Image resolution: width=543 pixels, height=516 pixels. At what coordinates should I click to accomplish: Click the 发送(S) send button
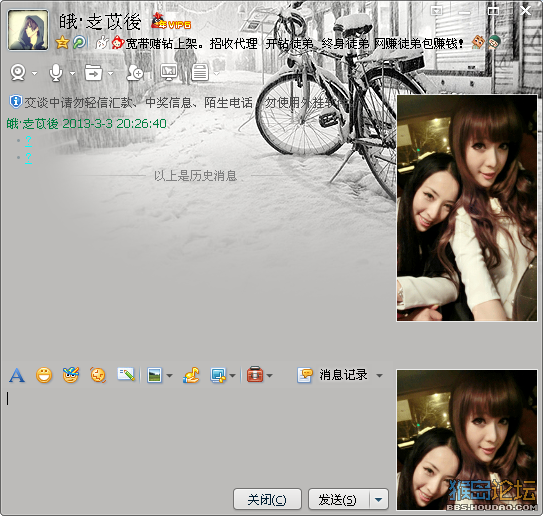339,499
